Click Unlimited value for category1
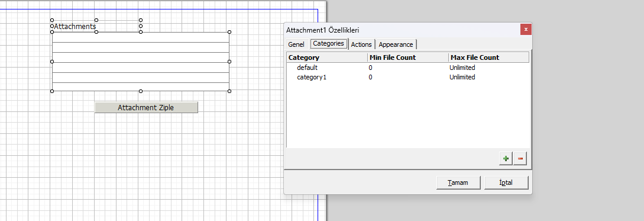The height and width of the screenshot is (221, 644). pyautogui.click(x=462, y=77)
